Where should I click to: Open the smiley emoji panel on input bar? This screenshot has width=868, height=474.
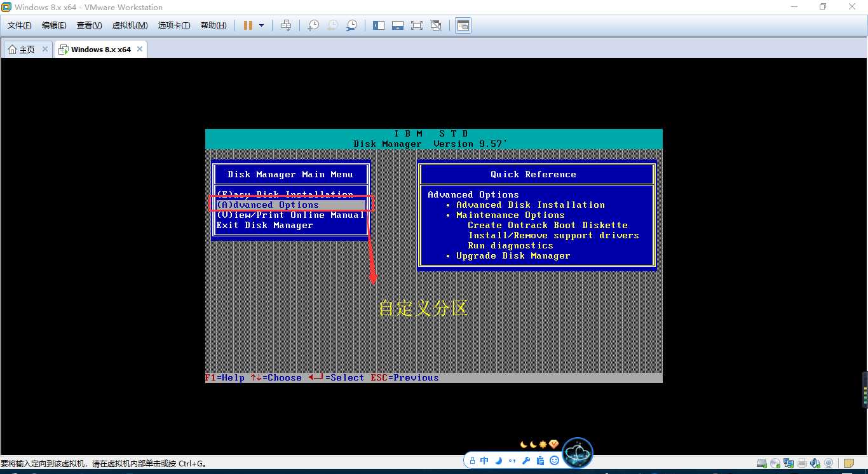[554, 460]
